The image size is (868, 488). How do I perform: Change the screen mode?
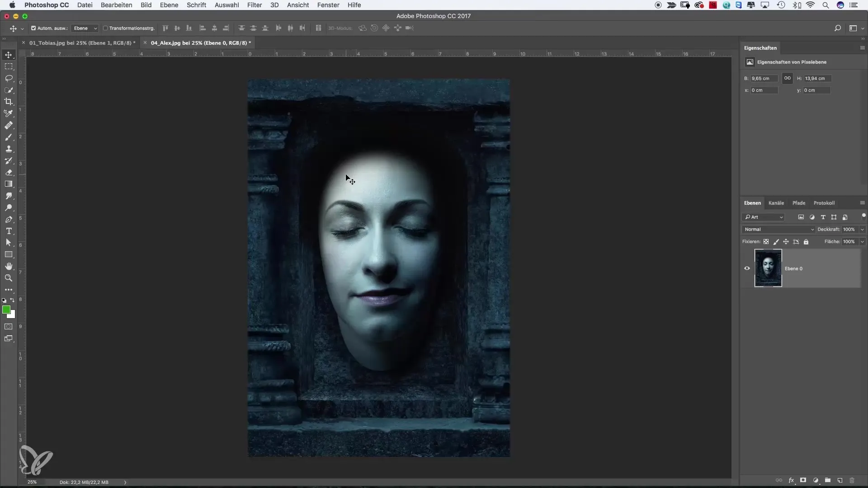tap(9, 338)
